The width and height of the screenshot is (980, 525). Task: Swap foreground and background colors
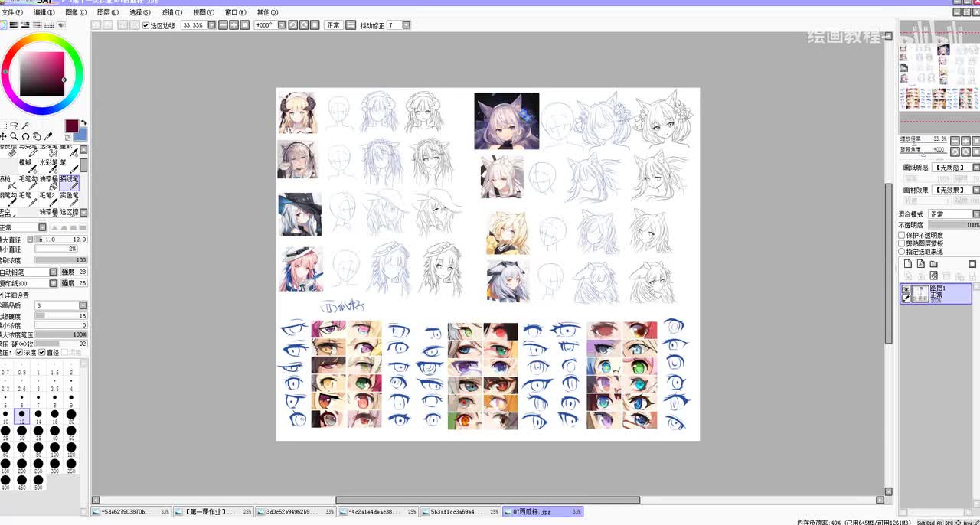click(83, 122)
